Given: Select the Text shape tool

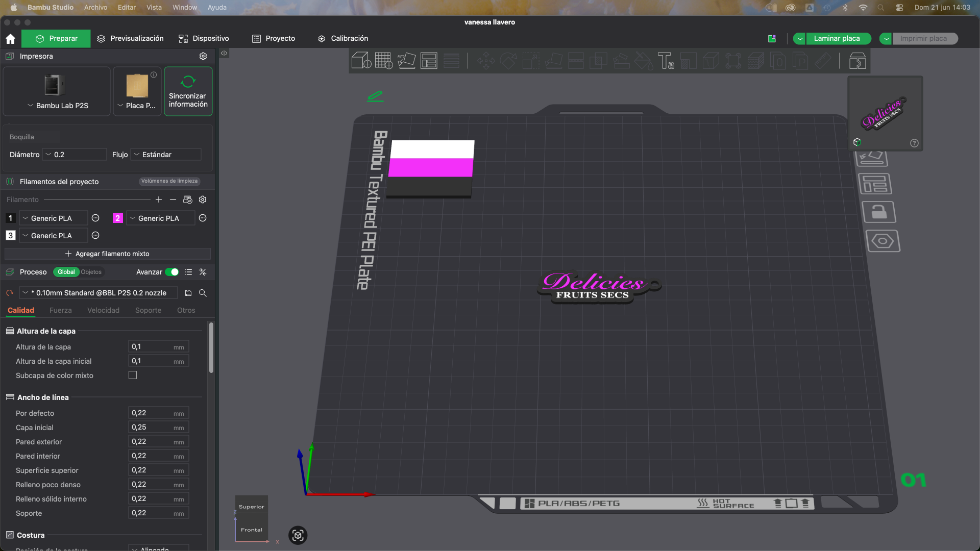Looking at the screenshot, I should point(666,61).
